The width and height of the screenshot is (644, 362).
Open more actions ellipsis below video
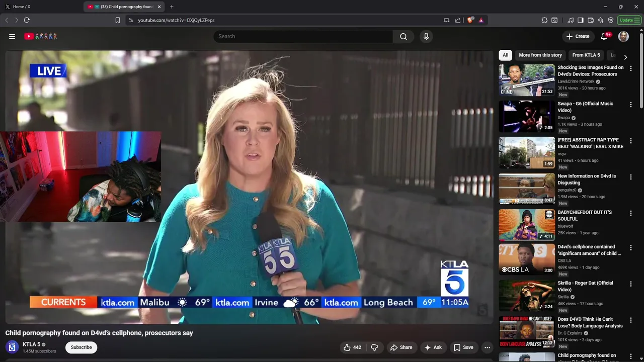(x=487, y=347)
